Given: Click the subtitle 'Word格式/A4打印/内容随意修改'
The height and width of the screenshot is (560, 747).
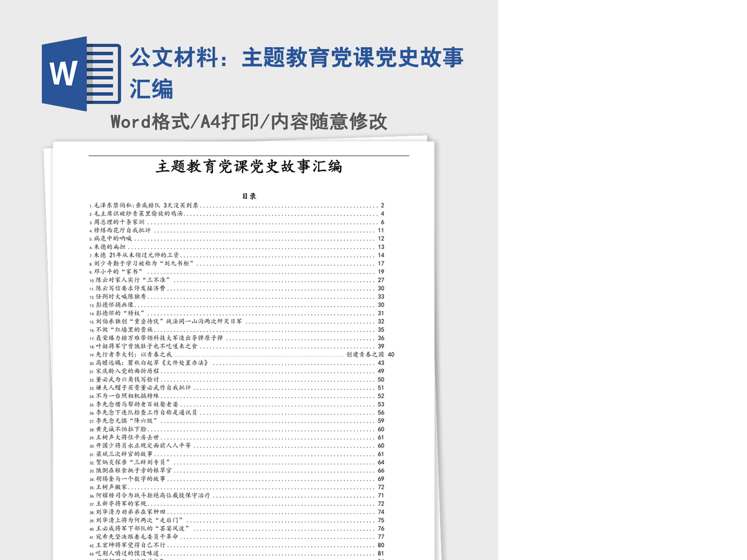Looking at the screenshot, I should tap(249, 121).
